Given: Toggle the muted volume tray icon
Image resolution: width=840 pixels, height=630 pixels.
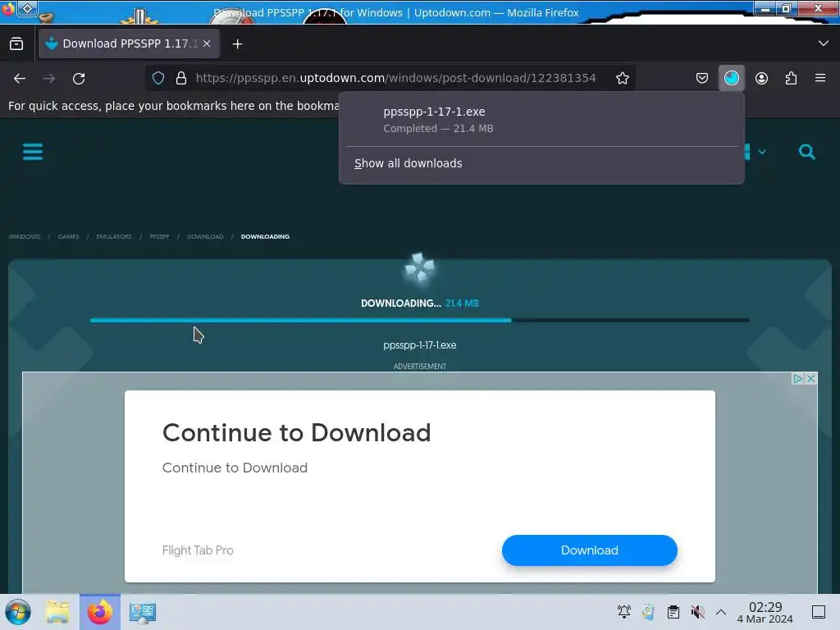Looking at the screenshot, I should pos(697,612).
